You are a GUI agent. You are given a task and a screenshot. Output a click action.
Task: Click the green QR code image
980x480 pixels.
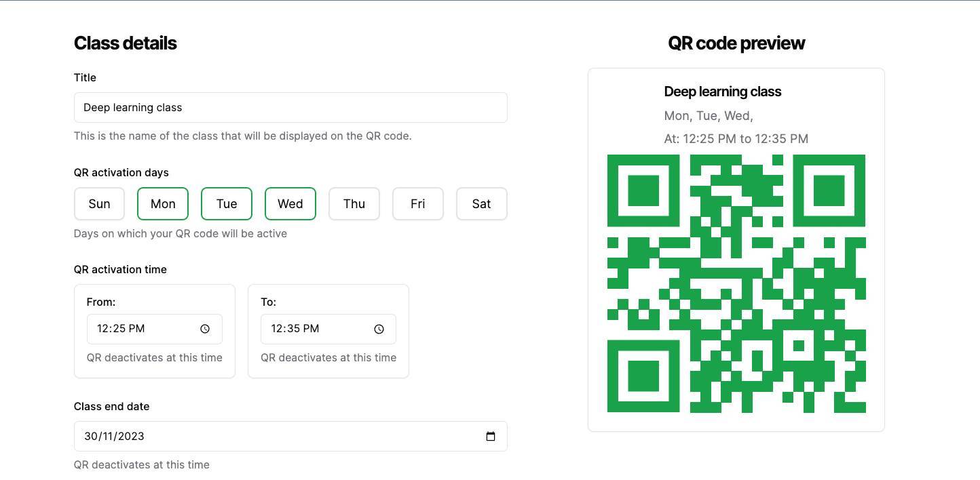[736, 283]
